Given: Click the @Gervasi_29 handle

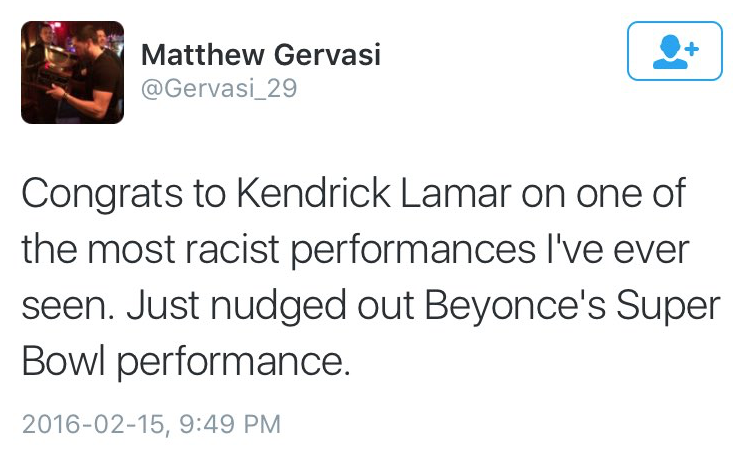Looking at the screenshot, I should click(219, 89).
